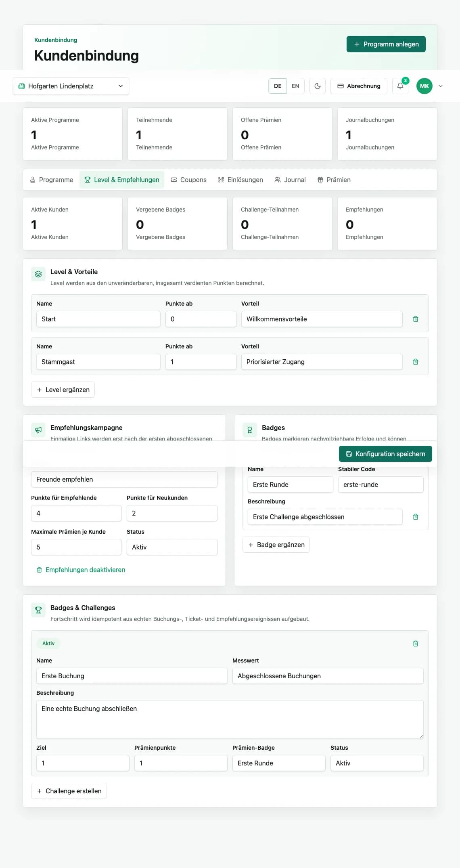Save with Konfiguration speichern

[385, 454]
